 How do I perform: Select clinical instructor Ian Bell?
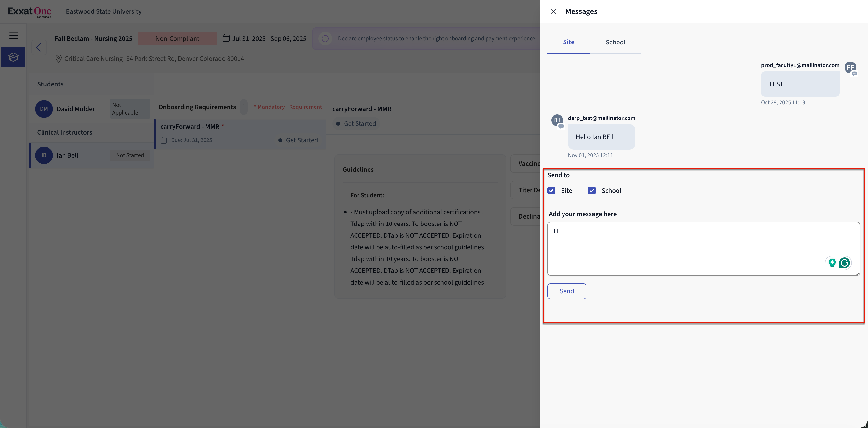67,156
